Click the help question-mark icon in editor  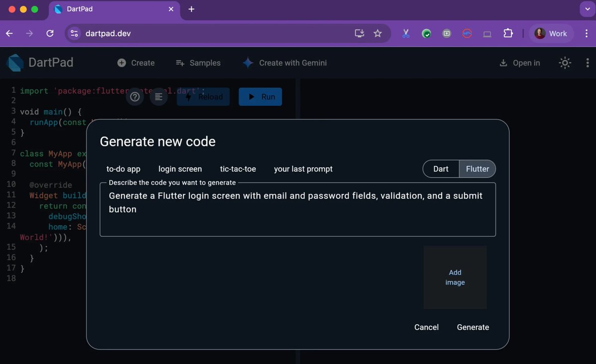pos(135,97)
